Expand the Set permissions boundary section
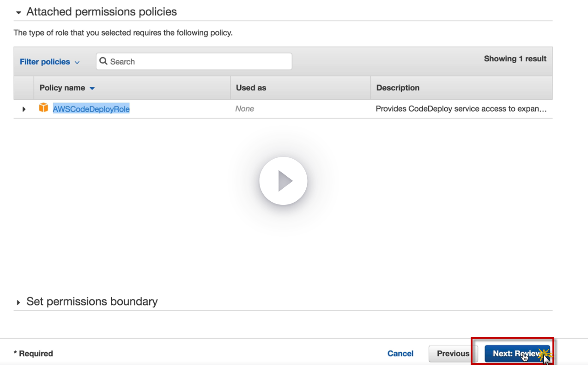Image resolution: width=588 pixels, height=365 pixels. 18,303
